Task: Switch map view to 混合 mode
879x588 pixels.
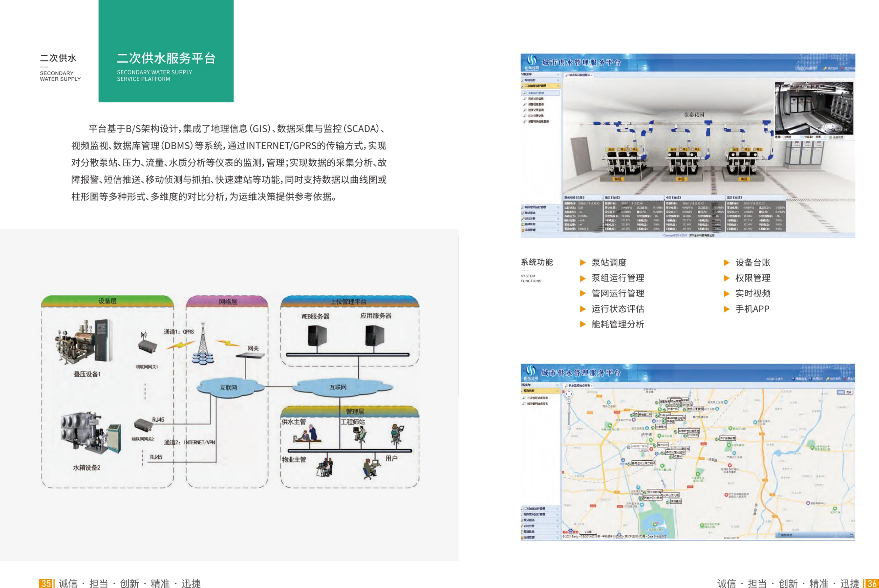Action: click(849, 392)
